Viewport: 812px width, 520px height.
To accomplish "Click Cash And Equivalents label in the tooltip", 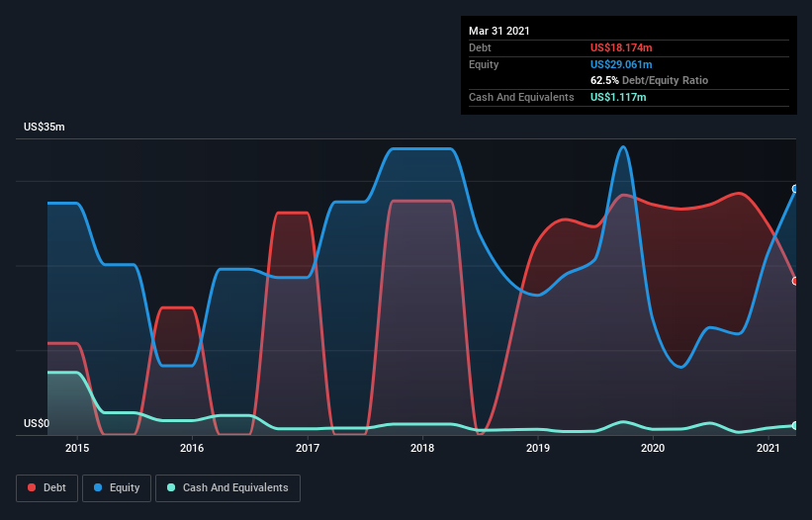I will click(x=521, y=97).
